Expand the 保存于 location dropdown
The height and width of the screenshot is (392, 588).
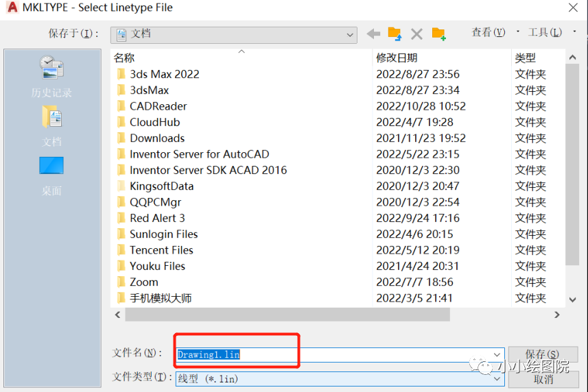tap(349, 35)
